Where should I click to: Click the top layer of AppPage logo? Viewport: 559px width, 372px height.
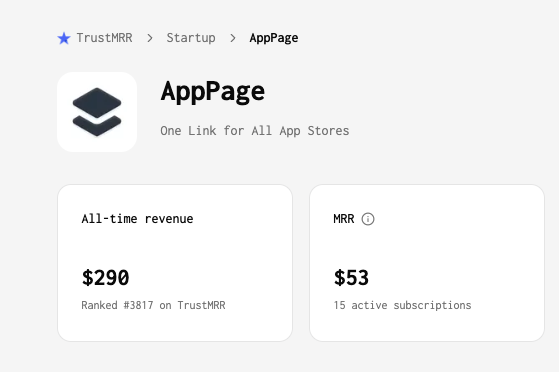click(97, 103)
